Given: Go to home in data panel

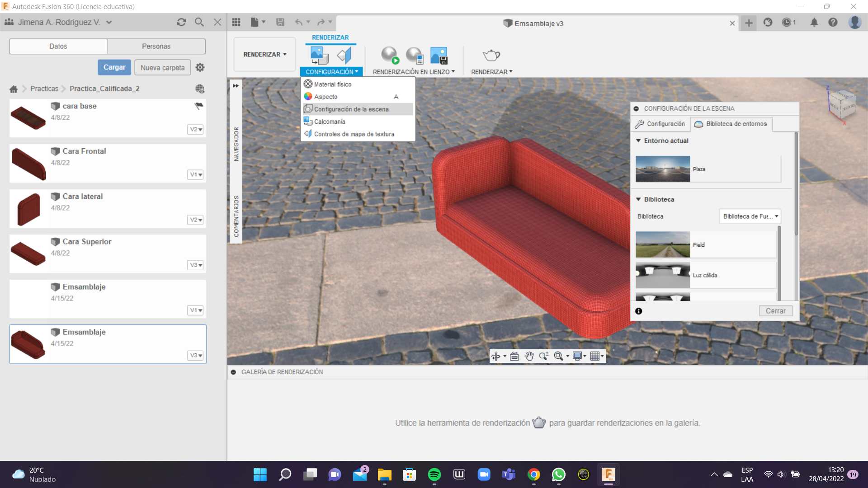Looking at the screenshot, I should (x=14, y=89).
